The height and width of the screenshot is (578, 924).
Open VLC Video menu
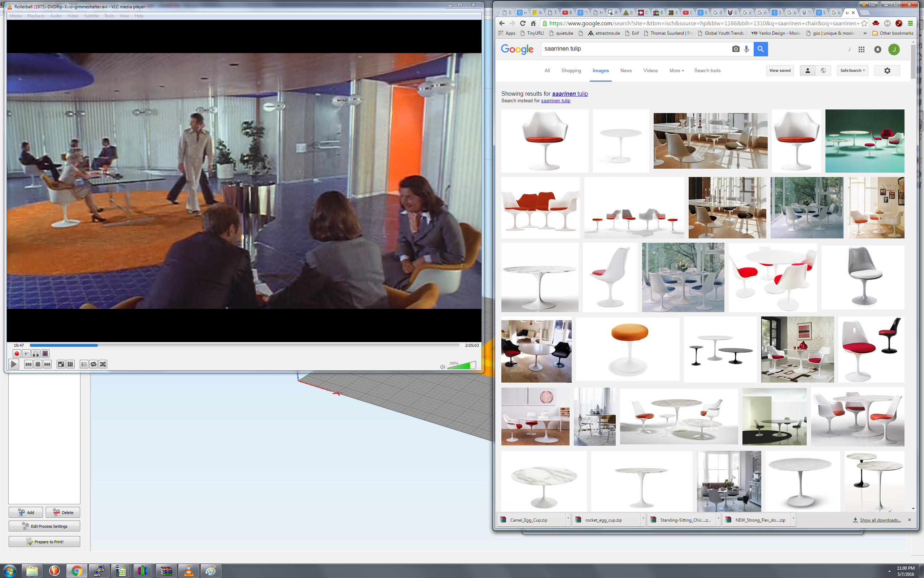coord(73,16)
